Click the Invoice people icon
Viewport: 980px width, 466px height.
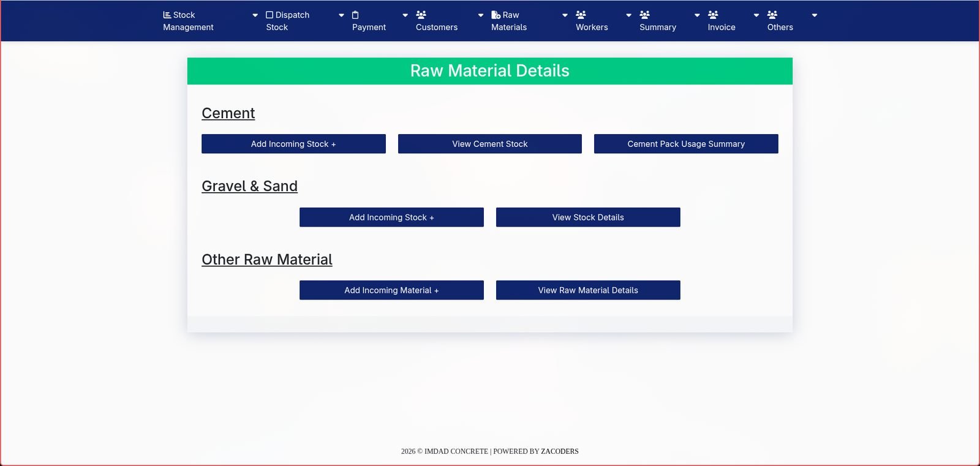(x=713, y=15)
